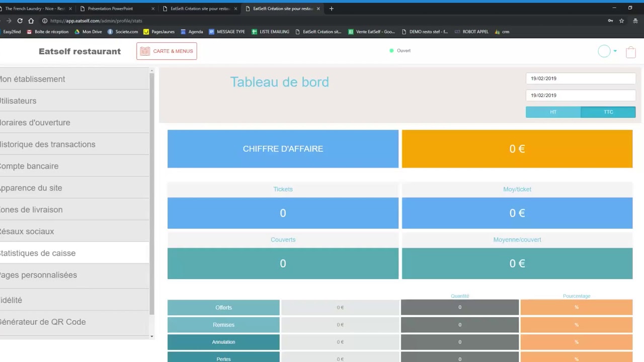Screen dimensions: 644x362
Task: Click sidebar scrollbar down arrow
Action: coord(152,336)
